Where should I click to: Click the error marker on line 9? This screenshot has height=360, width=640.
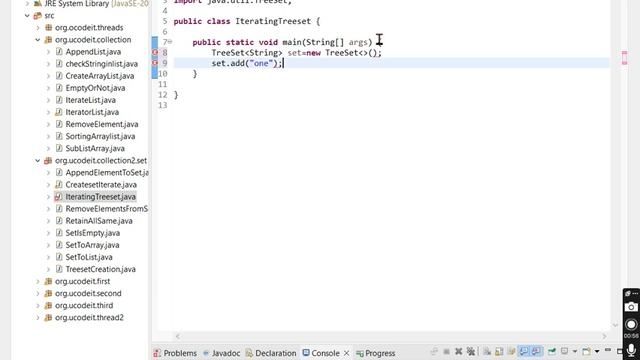pyautogui.click(x=155, y=63)
